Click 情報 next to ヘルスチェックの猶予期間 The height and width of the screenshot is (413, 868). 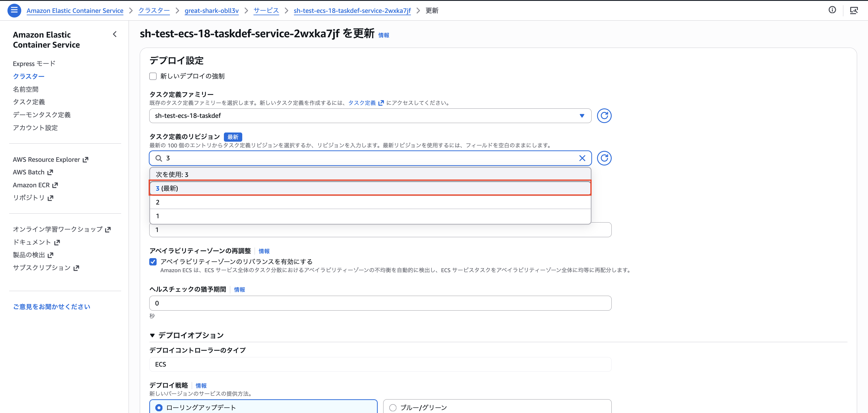[x=239, y=289]
